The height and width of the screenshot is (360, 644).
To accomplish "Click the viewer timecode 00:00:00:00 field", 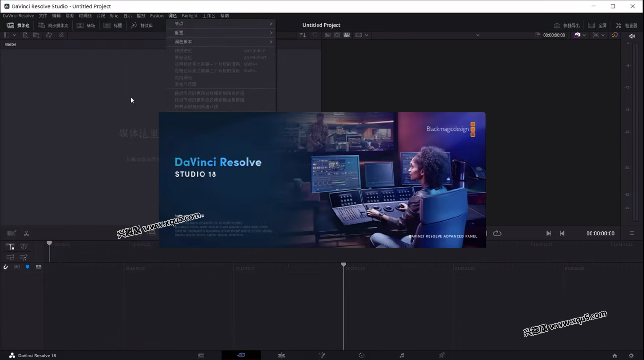I will pos(554,35).
